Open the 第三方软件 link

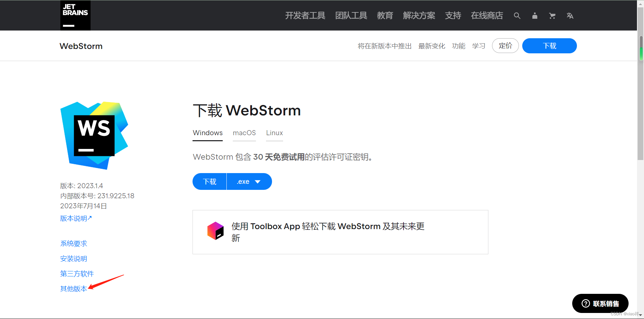[77, 274]
